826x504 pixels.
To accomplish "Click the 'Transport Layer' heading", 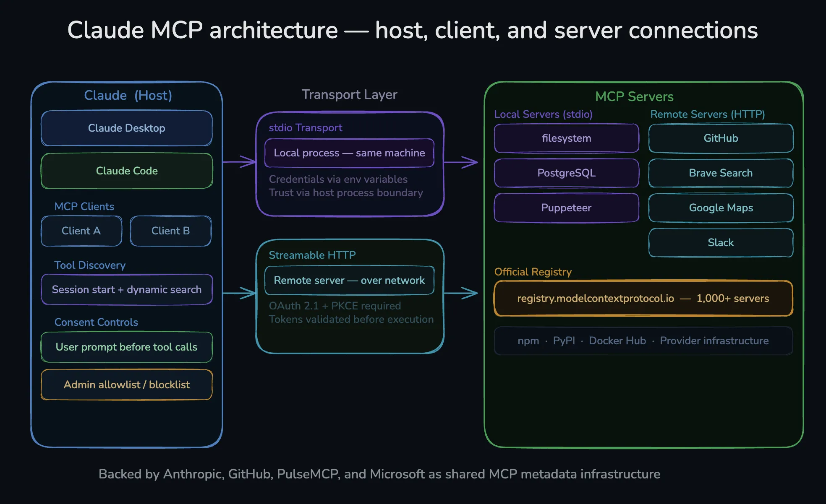I will (349, 94).
